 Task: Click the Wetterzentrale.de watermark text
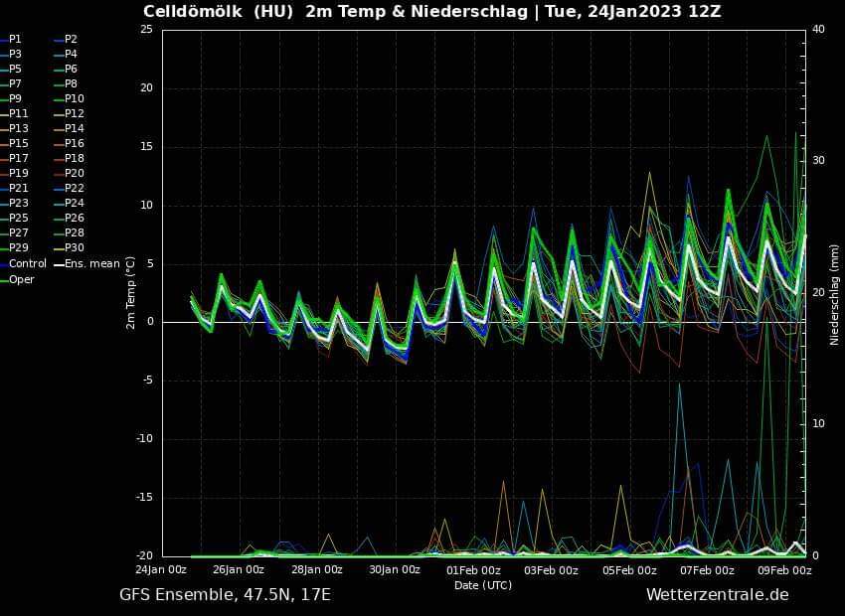pyautogui.click(x=717, y=594)
